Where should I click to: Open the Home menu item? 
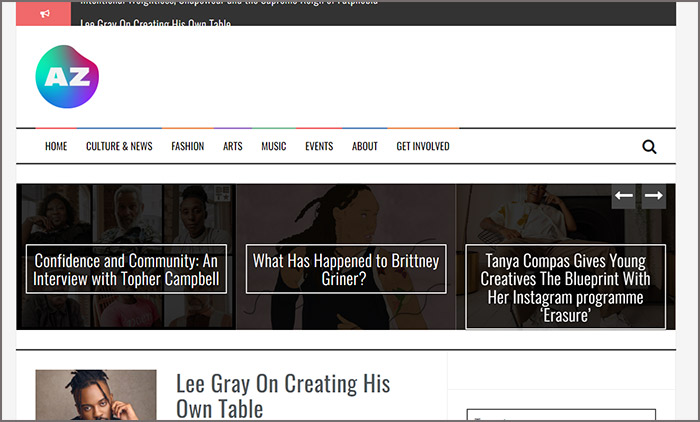point(56,146)
